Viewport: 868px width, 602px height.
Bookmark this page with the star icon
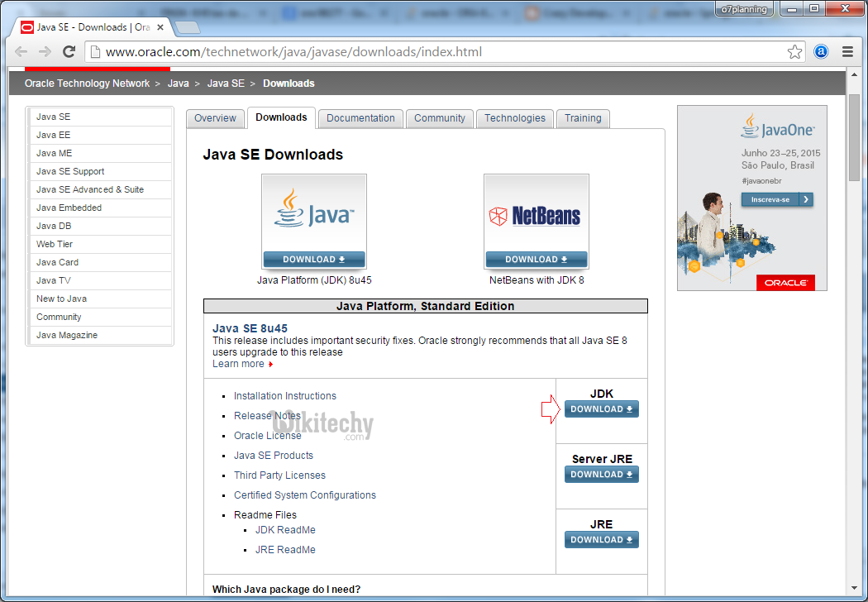[794, 52]
